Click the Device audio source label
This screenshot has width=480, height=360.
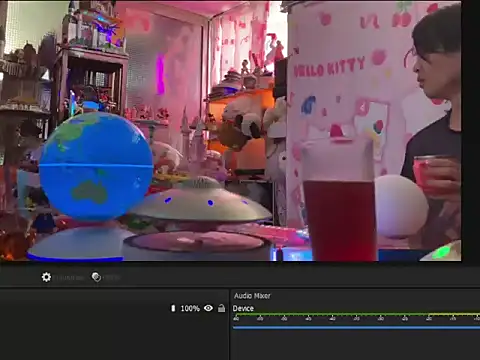[x=243, y=308]
